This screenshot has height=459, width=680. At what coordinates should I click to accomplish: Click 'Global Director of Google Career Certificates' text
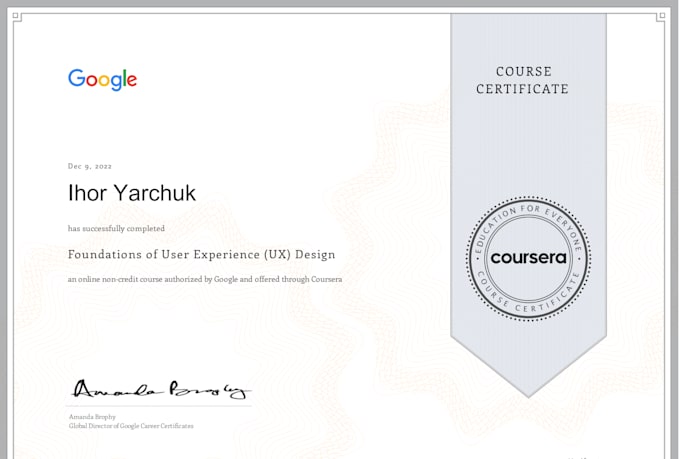click(131, 426)
